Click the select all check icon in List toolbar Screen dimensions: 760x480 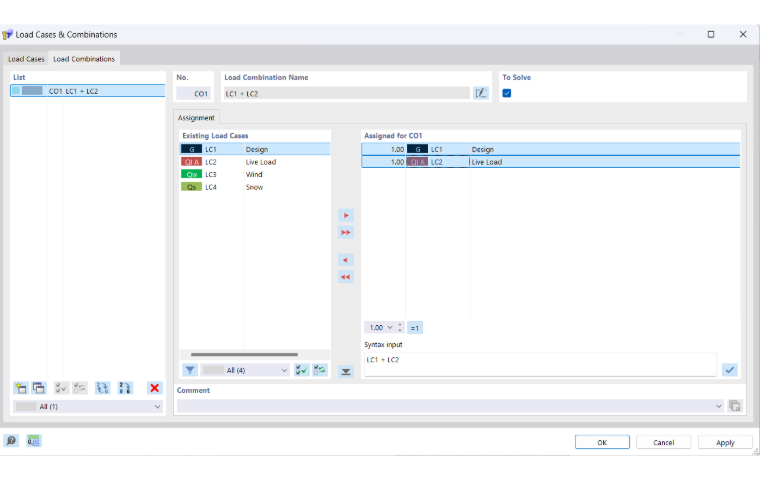61,388
